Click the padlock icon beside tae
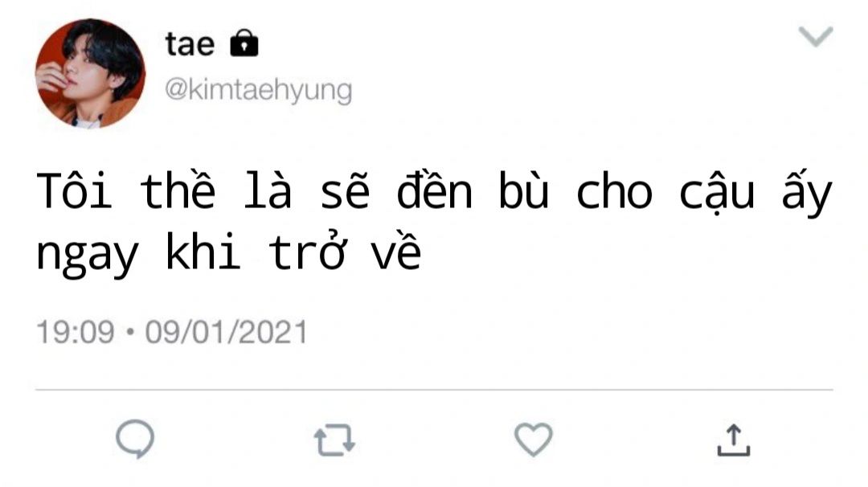This screenshot has height=487, width=868. pyautogui.click(x=244, y=43)
